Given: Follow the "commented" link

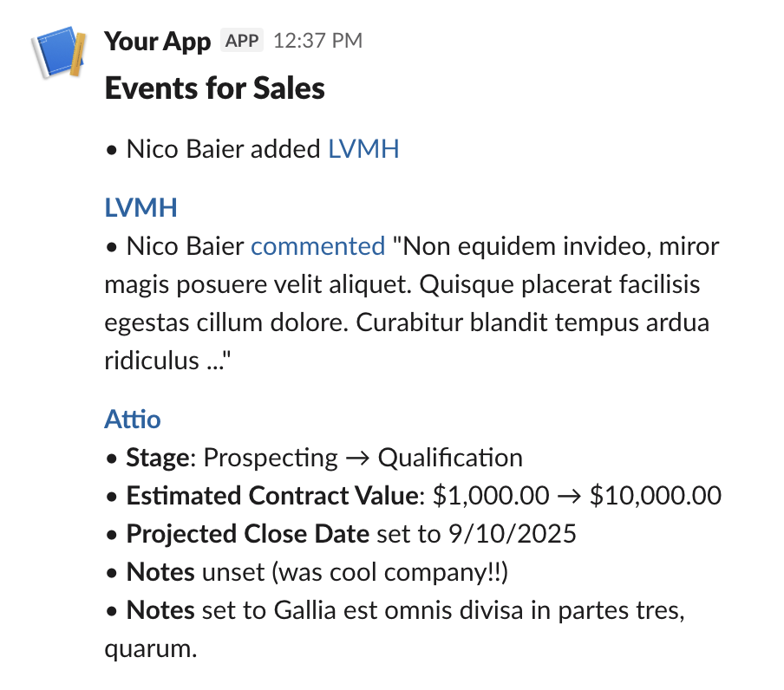Looking at the screenshot, I should 317,246.
